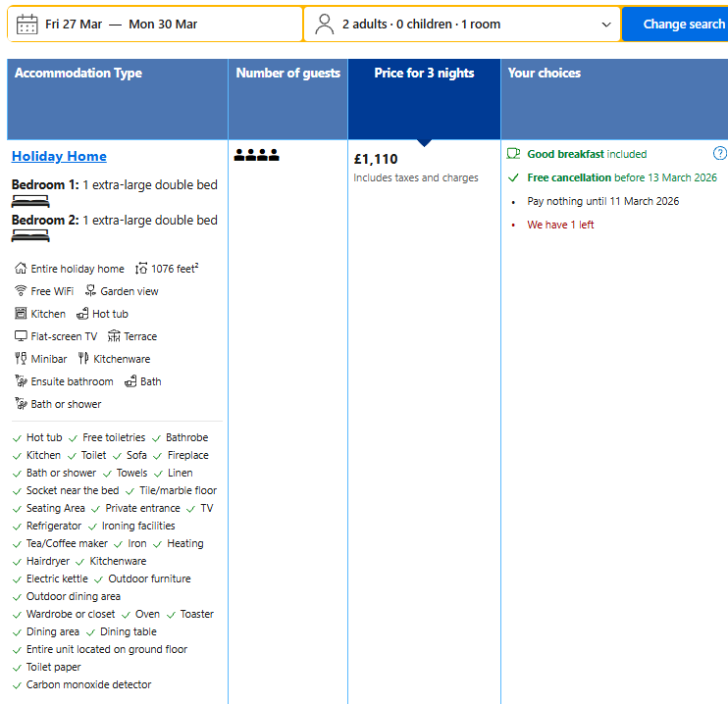Click the breakfast cup icon

click(513, 154)
